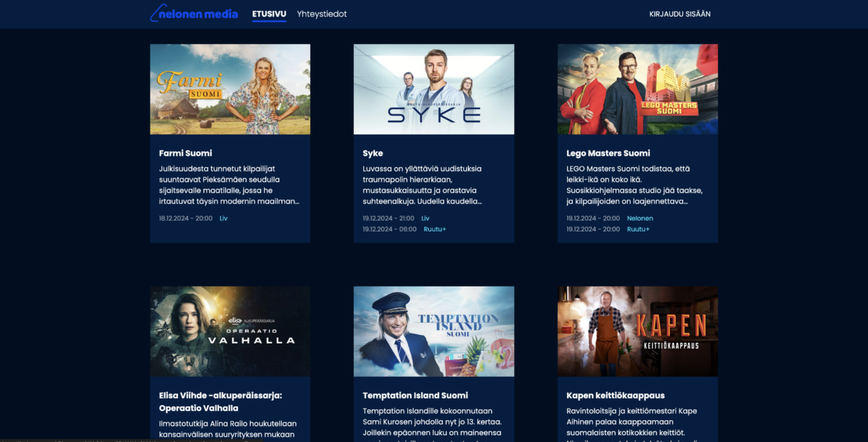Open the Kapen keittiökaappaus thumbnail
The width and height of the screenshot is (868, 442).
637,331
